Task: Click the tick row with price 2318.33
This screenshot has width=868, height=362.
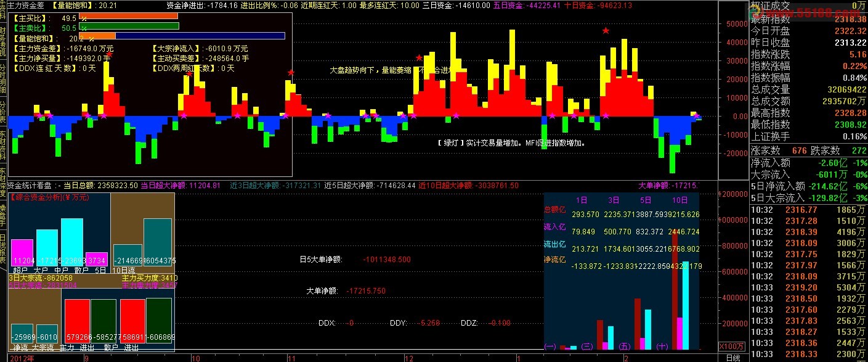Action: pyautogui.click(x=808, y=354)
